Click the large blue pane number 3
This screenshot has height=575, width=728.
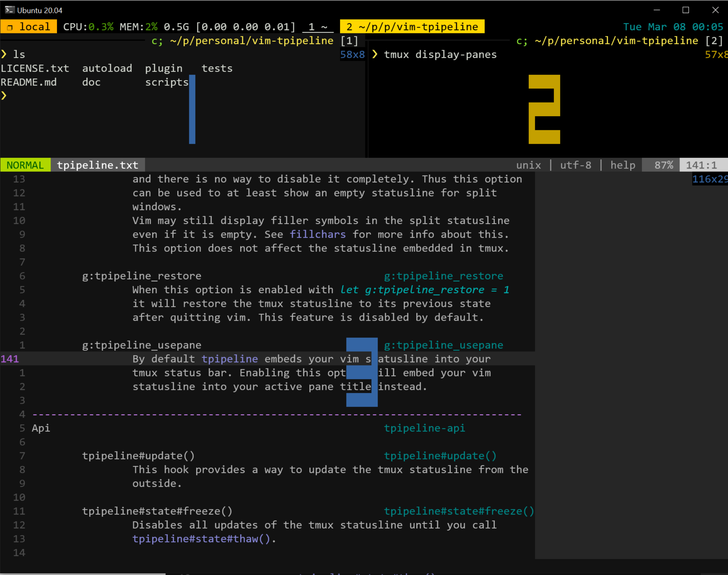[x=362, y=372]
